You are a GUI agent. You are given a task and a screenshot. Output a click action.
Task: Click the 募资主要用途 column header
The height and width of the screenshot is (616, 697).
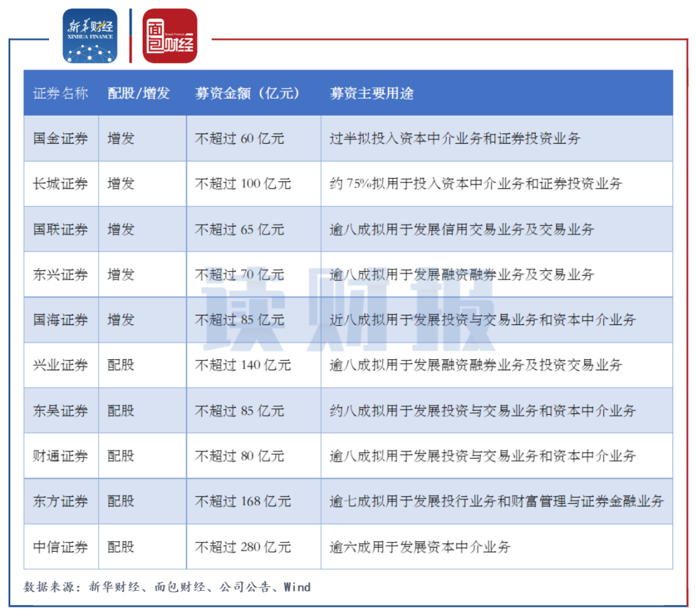(x=372, y=94)
